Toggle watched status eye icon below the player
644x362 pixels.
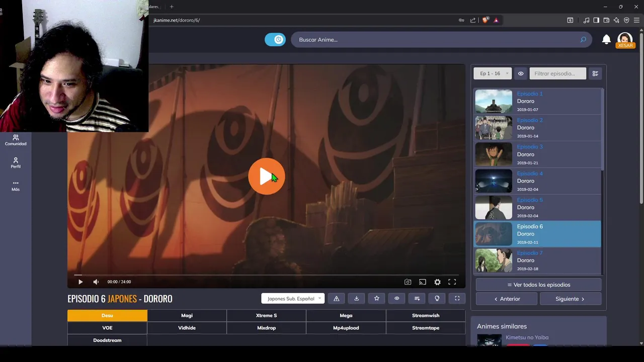[x=397, y=299]
